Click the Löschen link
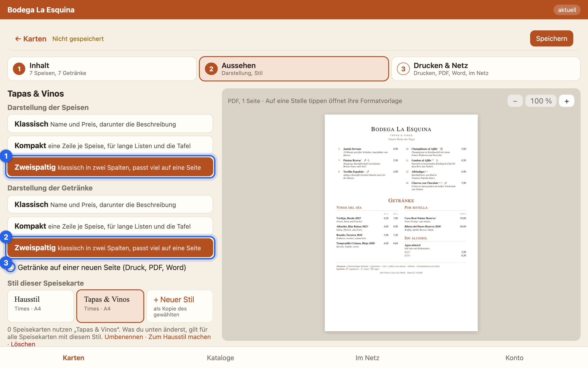 pyautogui.click(x=23, y=344)
